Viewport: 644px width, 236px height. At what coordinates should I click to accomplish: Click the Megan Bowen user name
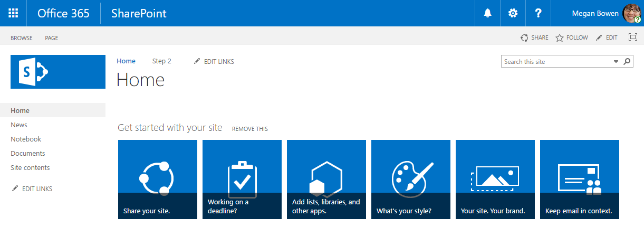pyautogui.click(x=595, y=14)
